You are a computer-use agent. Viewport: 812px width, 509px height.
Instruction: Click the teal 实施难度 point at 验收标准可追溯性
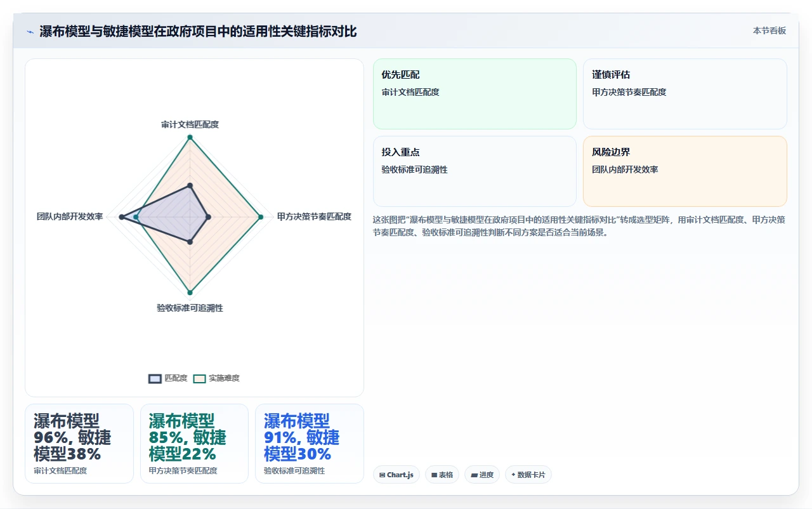tap(190, 293)
